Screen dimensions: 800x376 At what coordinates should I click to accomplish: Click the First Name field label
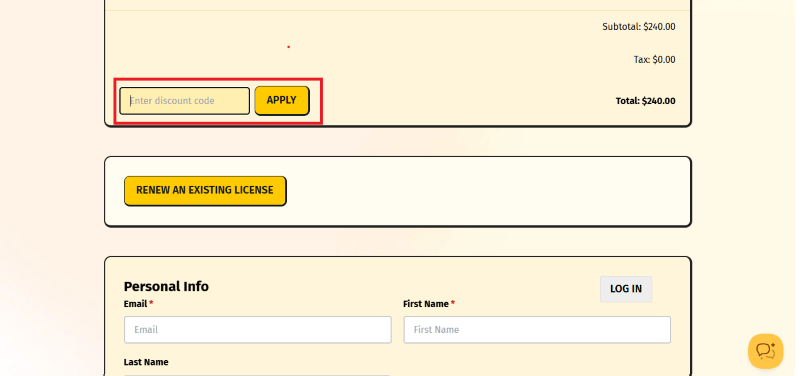426,304
